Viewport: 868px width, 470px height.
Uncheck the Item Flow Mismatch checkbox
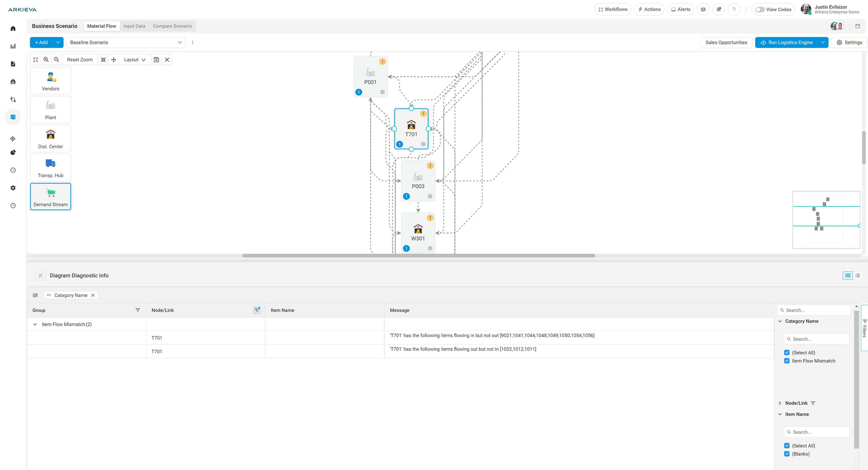[x=787, y=361]
